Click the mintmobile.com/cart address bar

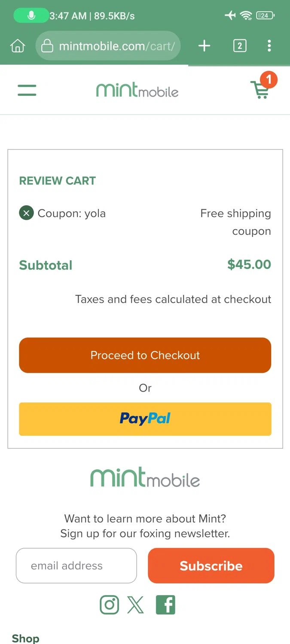click(116, 46)
